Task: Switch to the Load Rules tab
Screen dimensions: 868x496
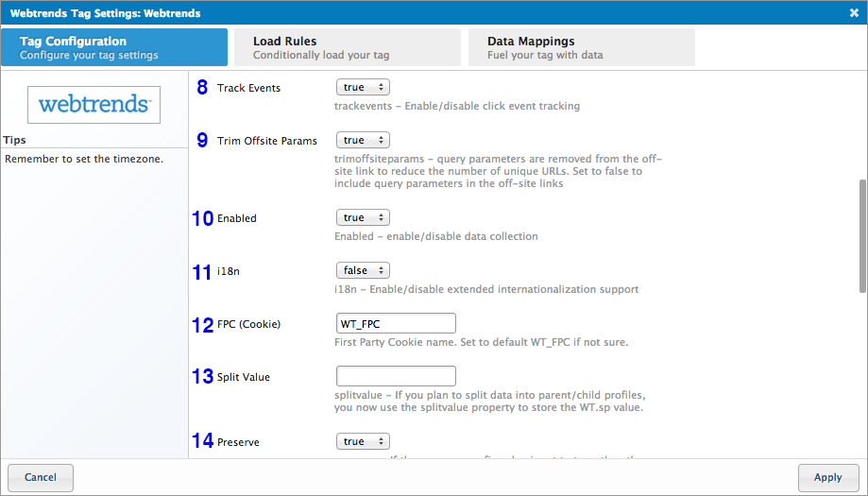Action: [345, 47]
